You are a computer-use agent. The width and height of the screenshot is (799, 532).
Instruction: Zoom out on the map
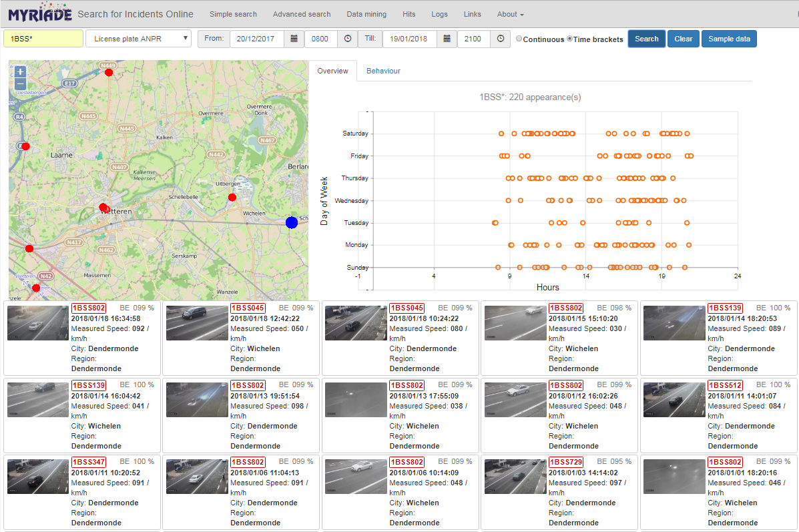point(20,84)
